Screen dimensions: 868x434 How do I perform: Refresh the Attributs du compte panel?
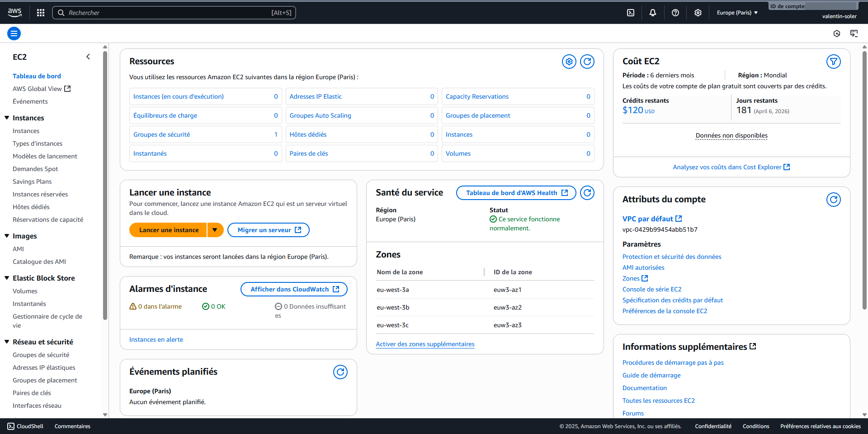pyautogui.click(x=833, y=199)
